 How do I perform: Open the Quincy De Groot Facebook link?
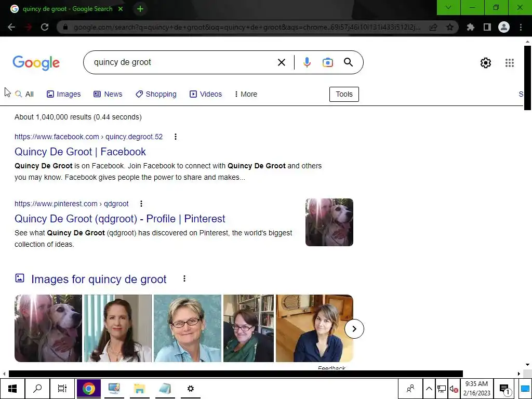(80, 152)
